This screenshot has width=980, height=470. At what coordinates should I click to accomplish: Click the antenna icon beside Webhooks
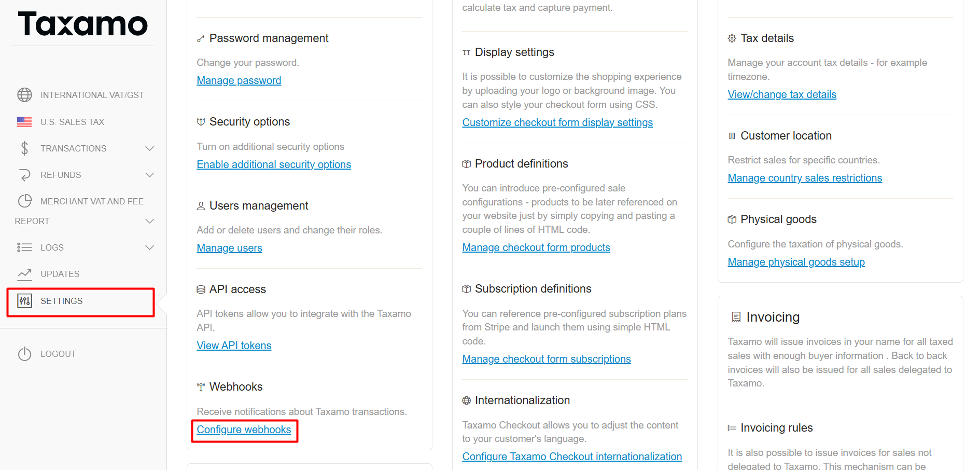[201, 387]
